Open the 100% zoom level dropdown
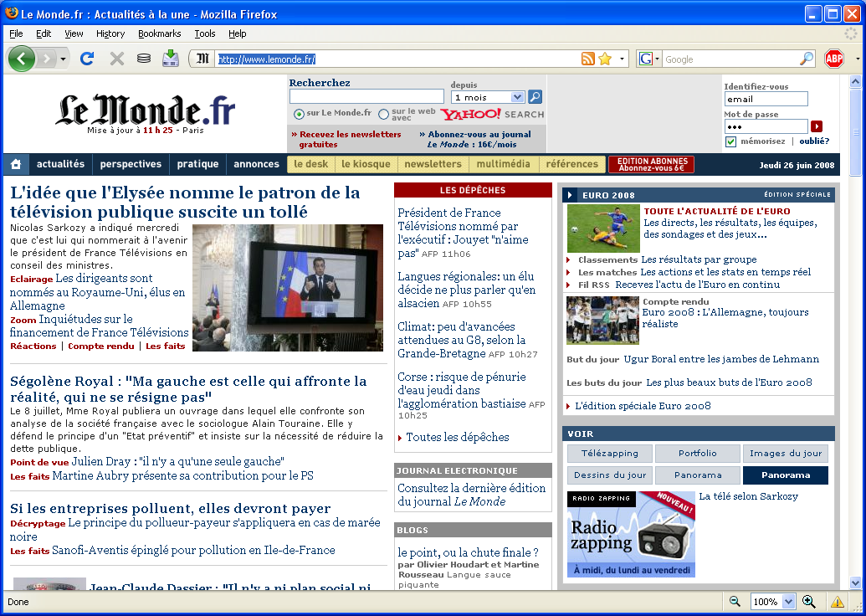The width and height of the screenshot is (866, 616). coord(789,602)
